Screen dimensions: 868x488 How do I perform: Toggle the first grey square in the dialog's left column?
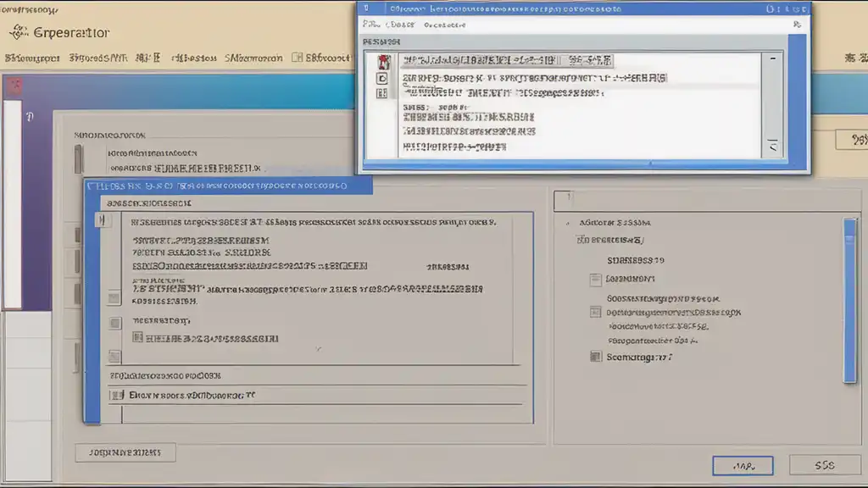114,298
